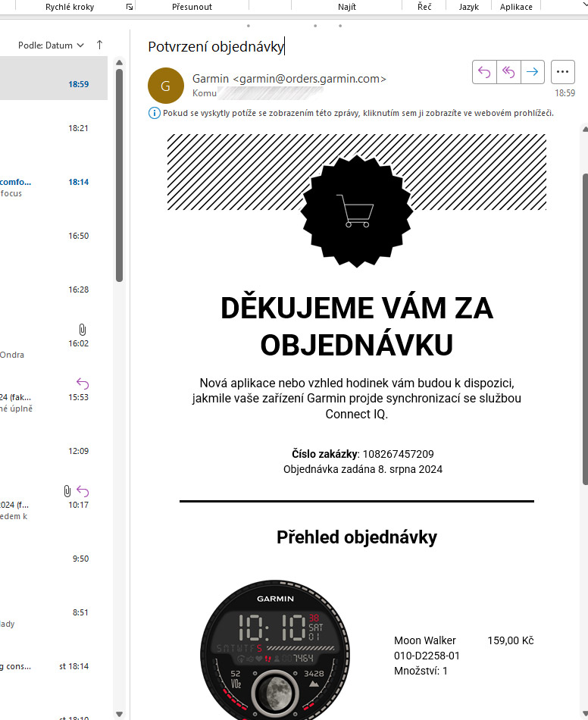Screen dimensions: 588x720
Task: Click the Najít ribbon group label
Action: [x=346, y=7]
